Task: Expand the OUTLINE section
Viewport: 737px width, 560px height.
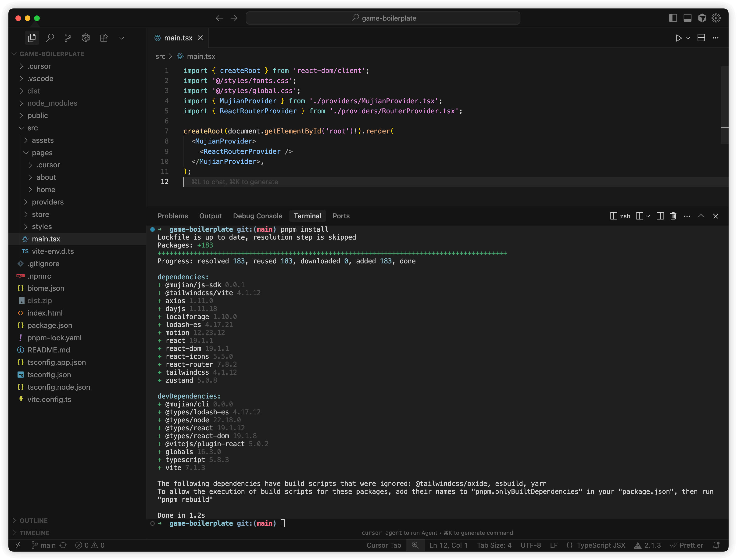Action: (33, 520)
